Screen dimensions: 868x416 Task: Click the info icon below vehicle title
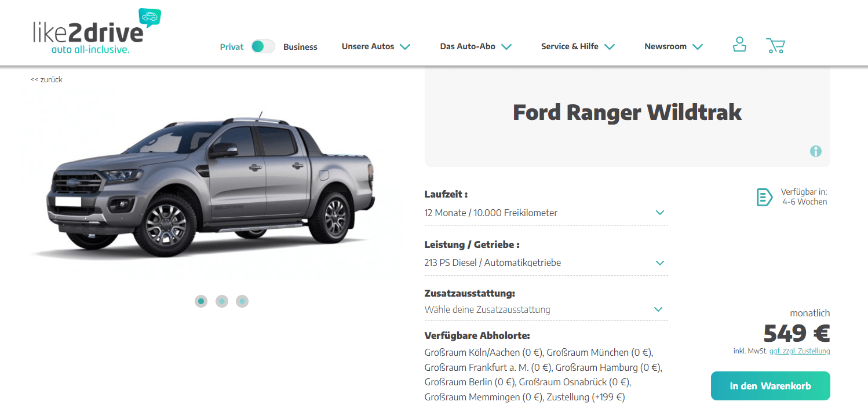[816, 151]
